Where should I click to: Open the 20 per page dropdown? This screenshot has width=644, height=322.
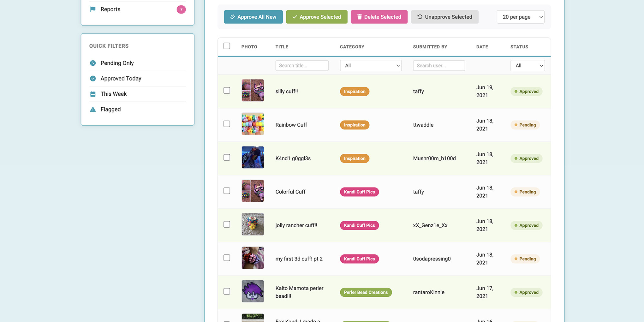tap(521, 17)
